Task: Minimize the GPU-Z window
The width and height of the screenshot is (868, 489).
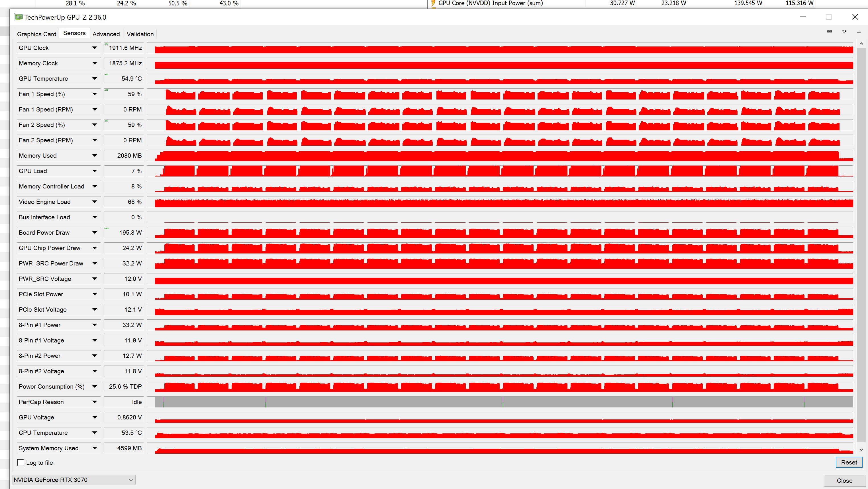Action: (803, 17)
